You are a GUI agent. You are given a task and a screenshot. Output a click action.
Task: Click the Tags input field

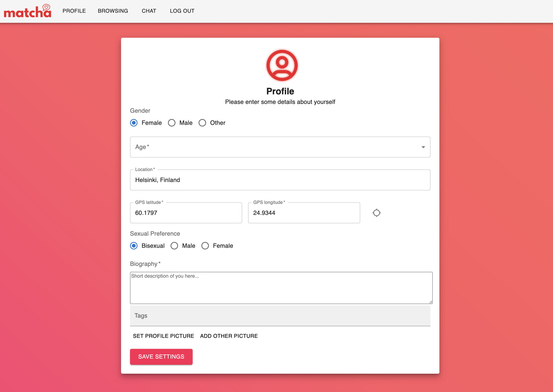coord(280,316)
